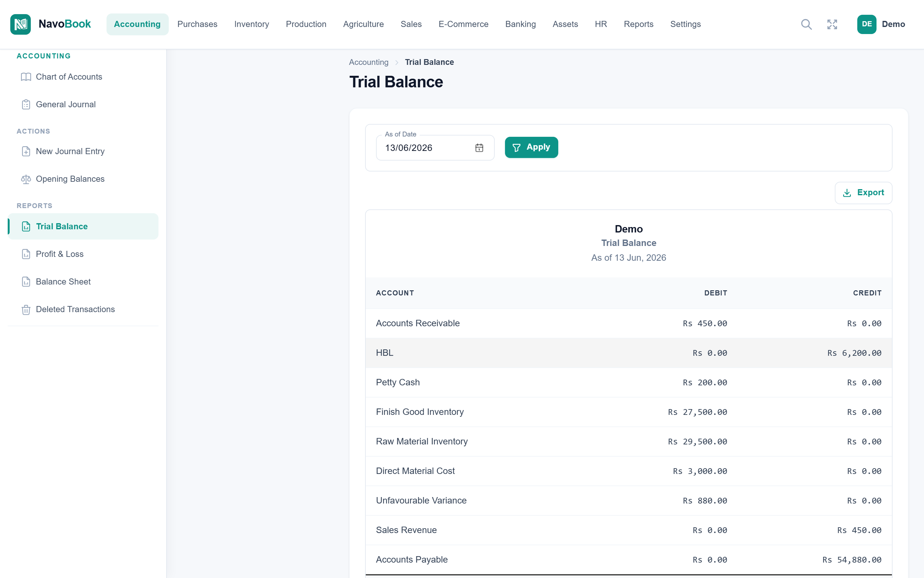Viewport: 924px width, 578px height.
Task: Click the As of 13 Jun, 2026 subtitle
Action: (x=629, y=258)
